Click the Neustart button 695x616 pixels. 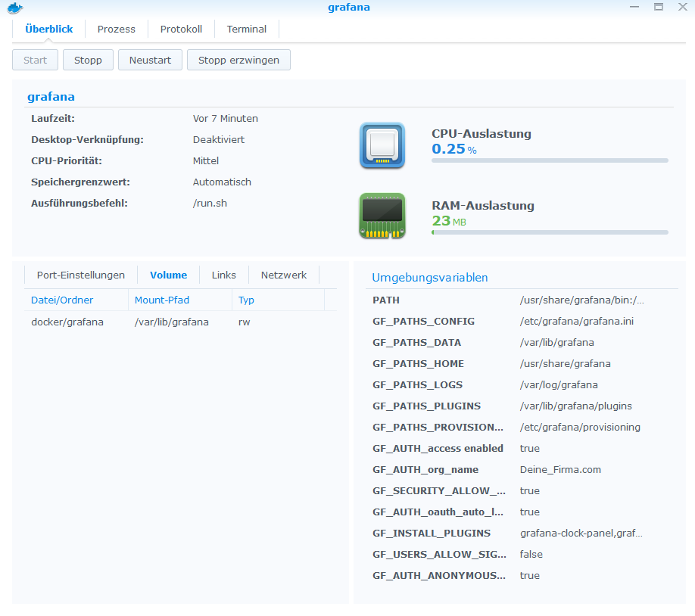[x=150, y=60]
